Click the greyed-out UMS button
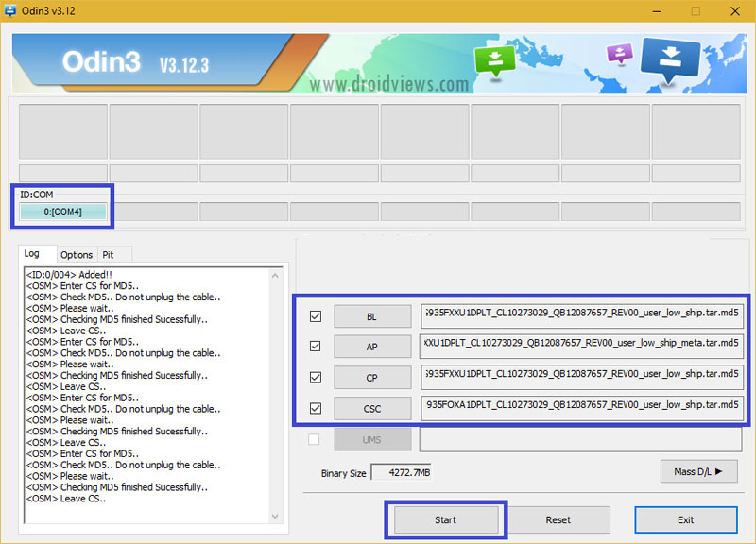Screen dimensions: 756x544 tap(372, 439)
